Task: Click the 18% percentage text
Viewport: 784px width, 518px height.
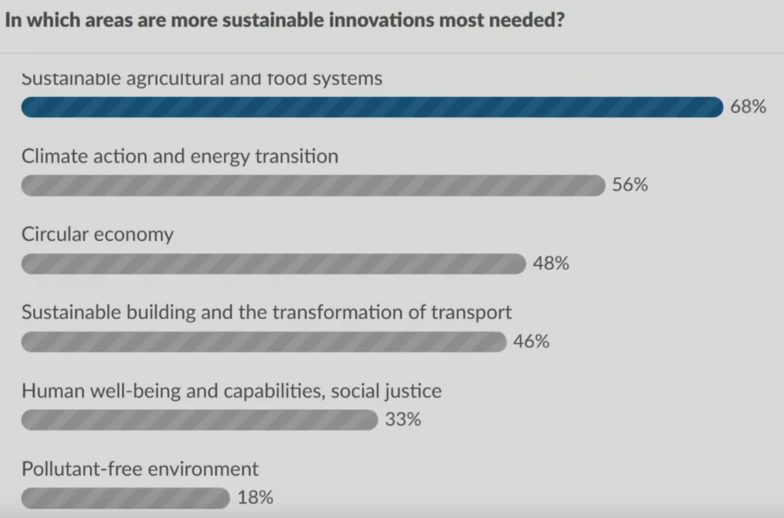Action: (255, 498)
